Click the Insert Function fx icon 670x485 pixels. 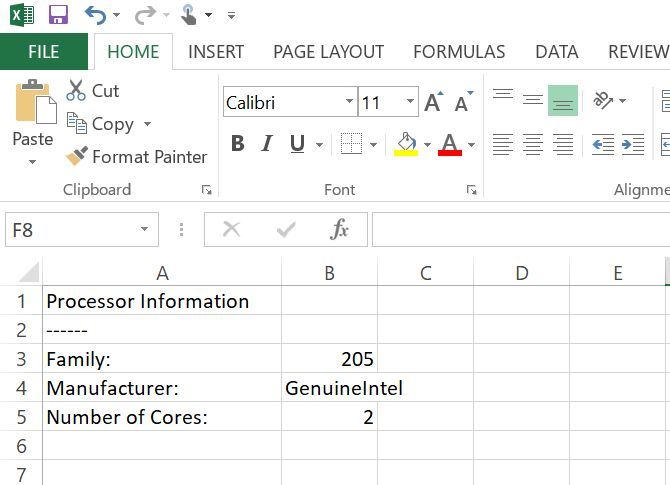(339, 230)
